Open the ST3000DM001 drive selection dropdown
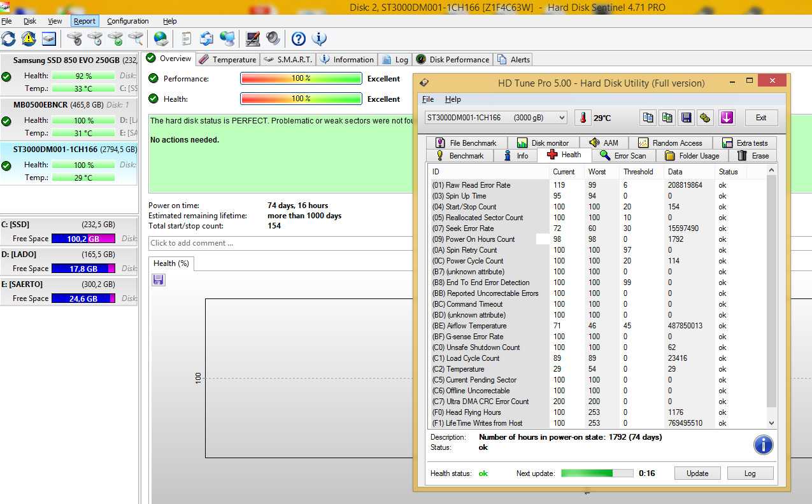 click(x=495, y=118)
